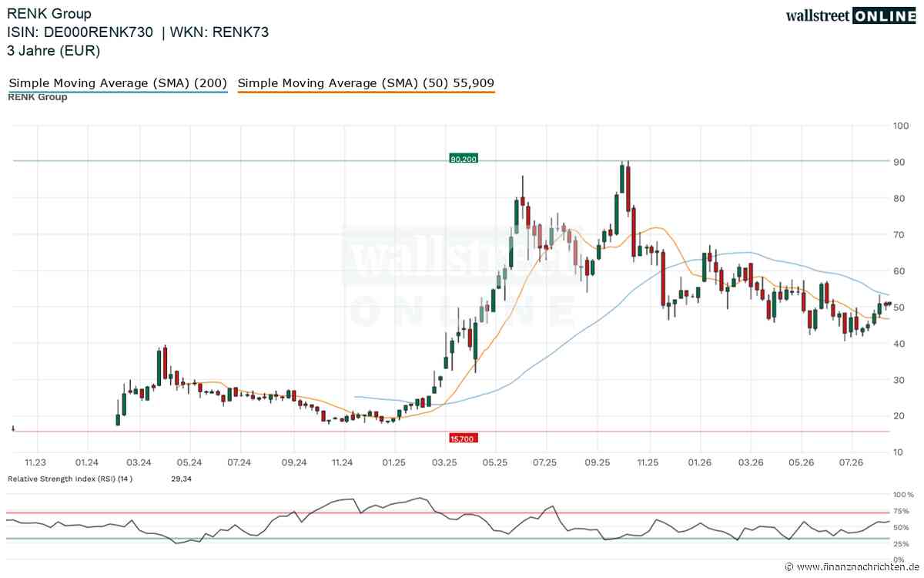
Task: Click the 10 price axis label
Action: click(899, 452)
